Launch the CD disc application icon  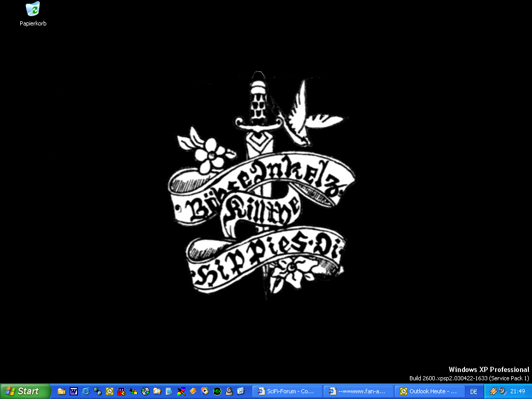pos(145,391)
